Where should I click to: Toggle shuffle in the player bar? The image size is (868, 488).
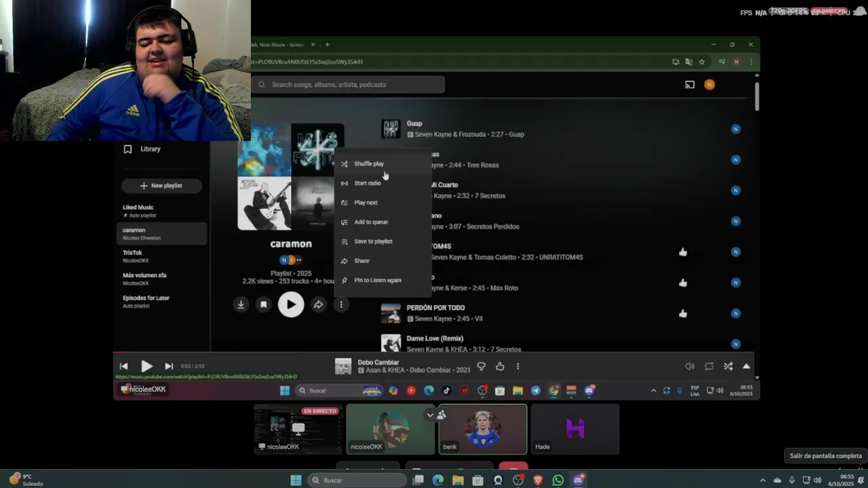click(x=728, y=367)
